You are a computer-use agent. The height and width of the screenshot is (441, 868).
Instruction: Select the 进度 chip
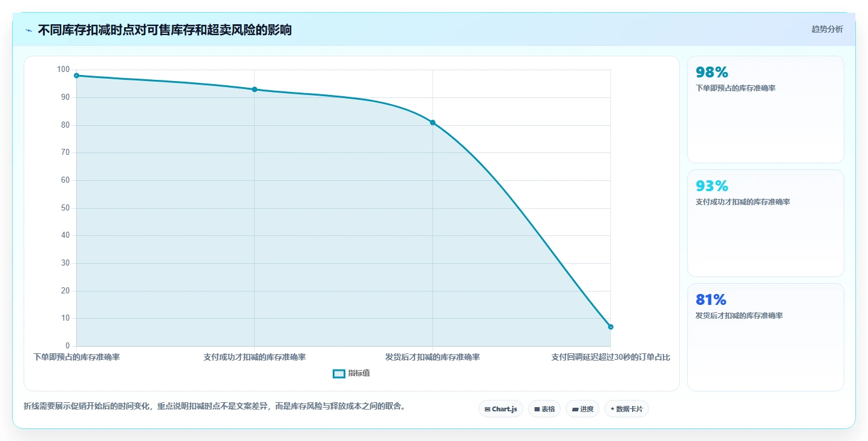[x=582, y=409]
